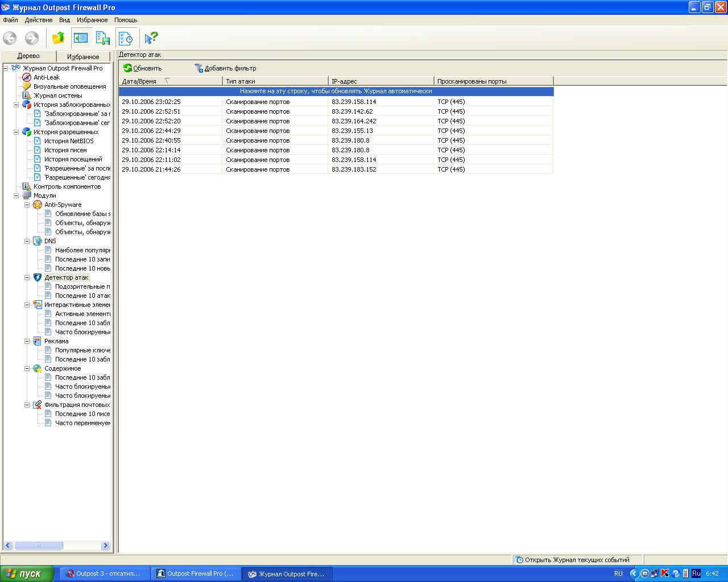The height and width of the screenshot is (582, 728).
Task: Sort by Дата/Время column header
Action: 170,81
